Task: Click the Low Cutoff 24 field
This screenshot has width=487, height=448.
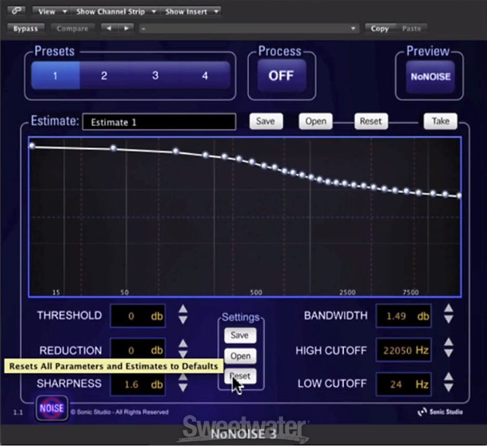Action: (403, 384)
